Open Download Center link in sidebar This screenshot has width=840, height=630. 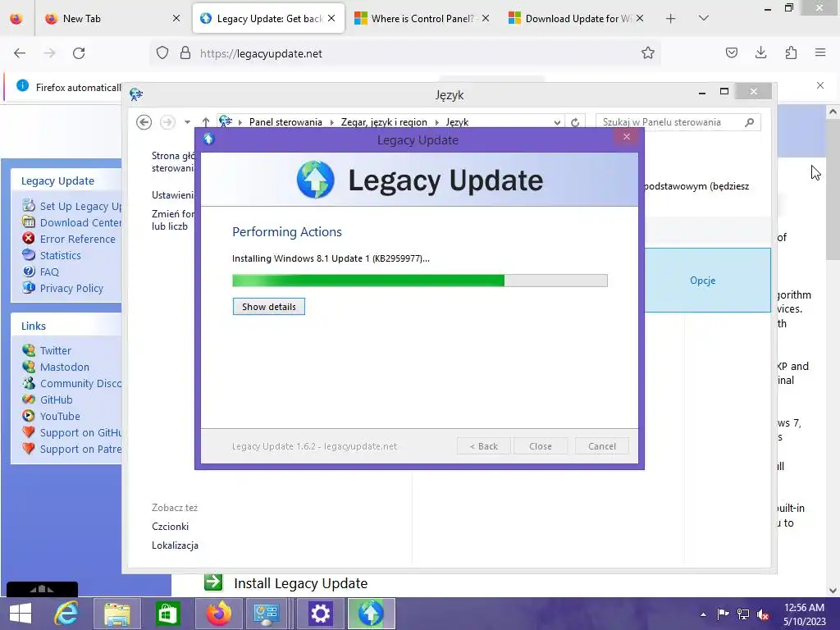(80, 222)
